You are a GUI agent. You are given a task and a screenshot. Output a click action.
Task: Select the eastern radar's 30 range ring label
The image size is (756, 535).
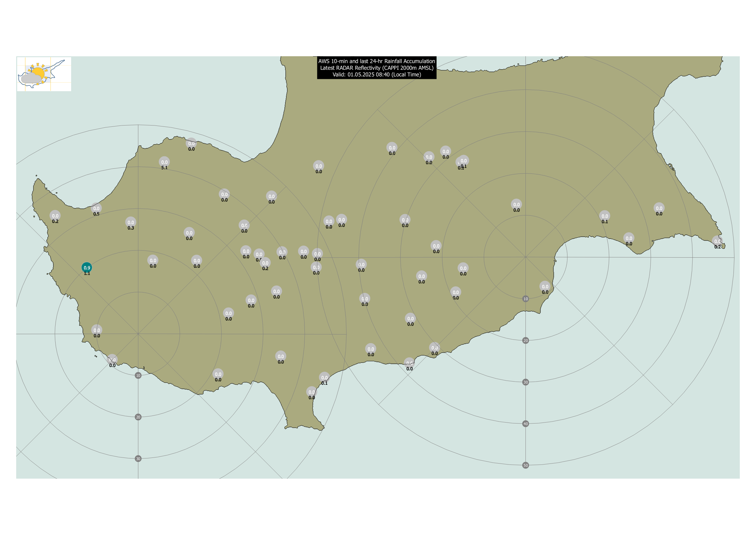[525, 382]
